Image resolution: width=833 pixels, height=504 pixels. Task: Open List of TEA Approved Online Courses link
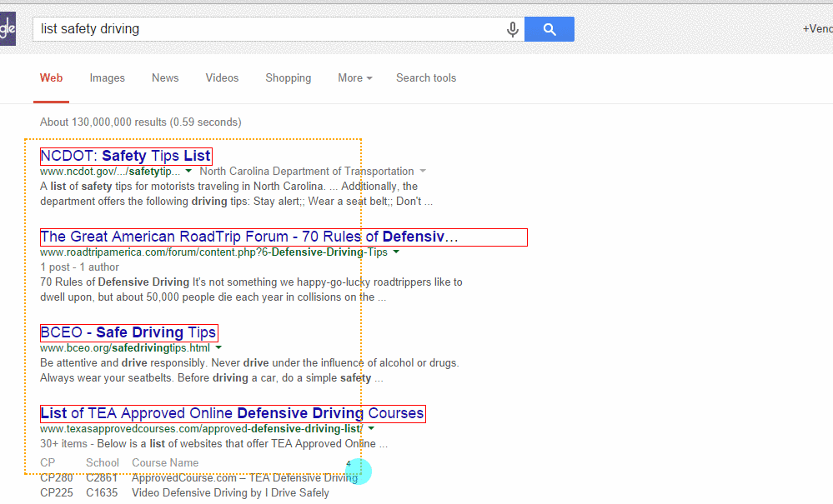(x=232, y=413)
